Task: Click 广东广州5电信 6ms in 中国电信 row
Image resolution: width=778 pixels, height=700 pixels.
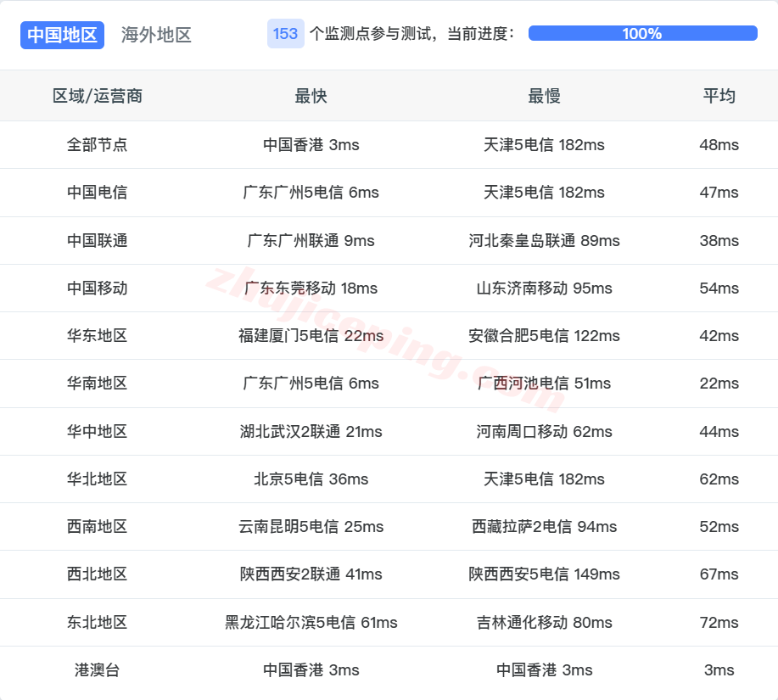Action: (311, 192)
